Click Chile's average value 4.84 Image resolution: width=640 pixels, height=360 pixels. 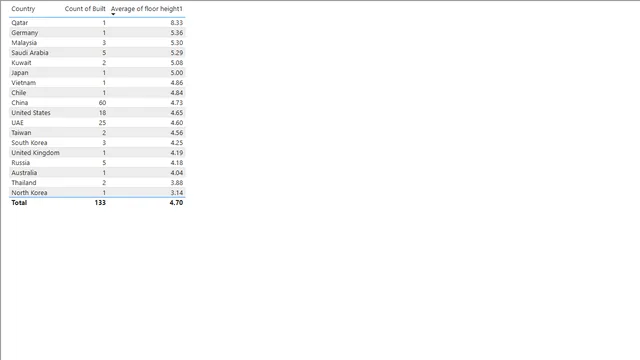point(177,93)
